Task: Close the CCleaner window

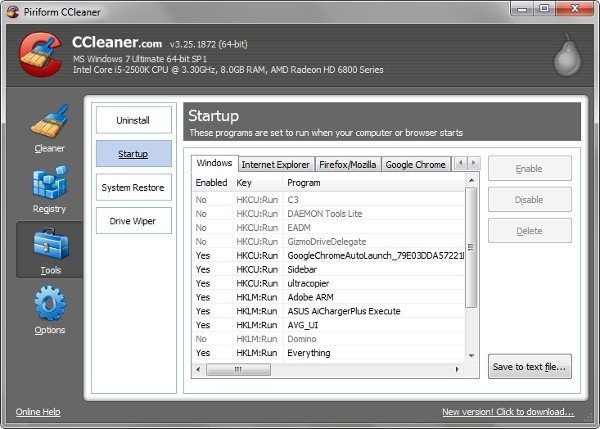Action: tap(575, 8)
